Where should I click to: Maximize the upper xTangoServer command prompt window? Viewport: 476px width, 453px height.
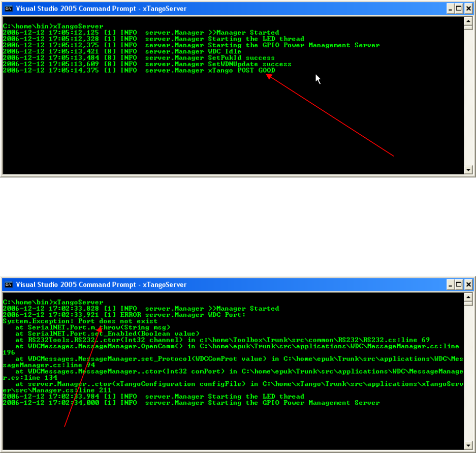[459, 9]
